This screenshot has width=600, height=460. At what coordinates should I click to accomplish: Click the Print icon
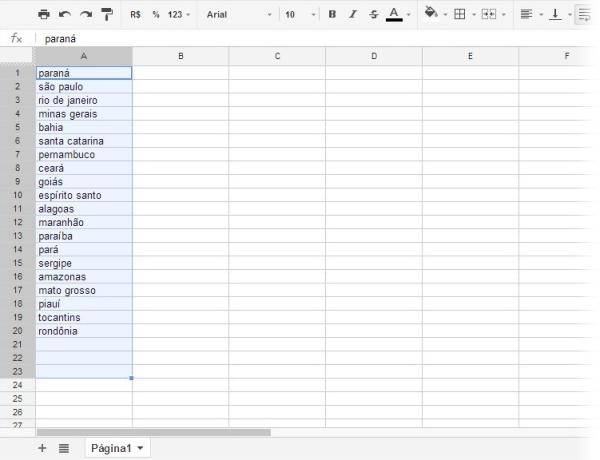click(x=44, y=15)
